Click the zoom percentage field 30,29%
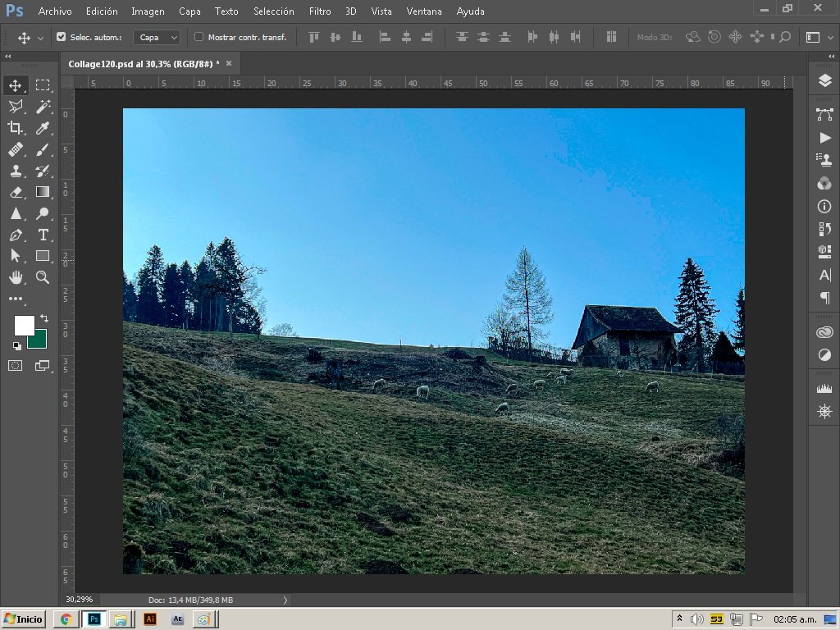The image size is (840, 630). 80,600
